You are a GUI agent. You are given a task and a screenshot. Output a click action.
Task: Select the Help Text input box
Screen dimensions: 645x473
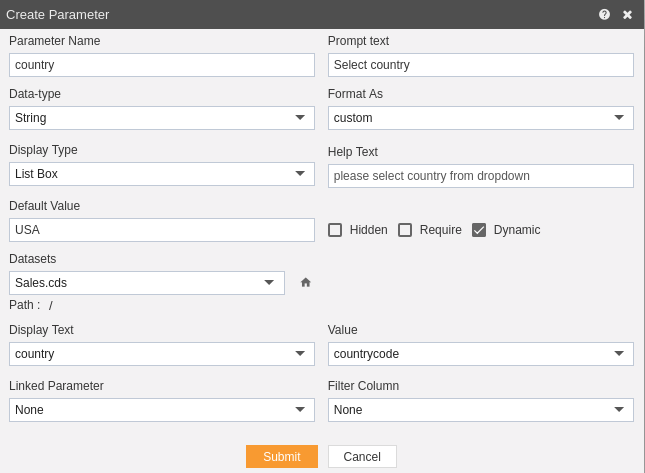point(480,176)
